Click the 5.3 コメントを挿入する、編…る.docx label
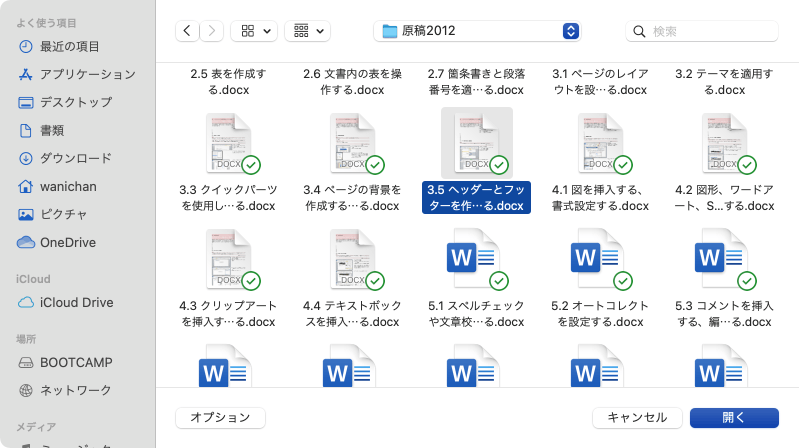Image resolution: width=799 pixels, height=448 pixels. pyautogui.click(x=725, y=313)
